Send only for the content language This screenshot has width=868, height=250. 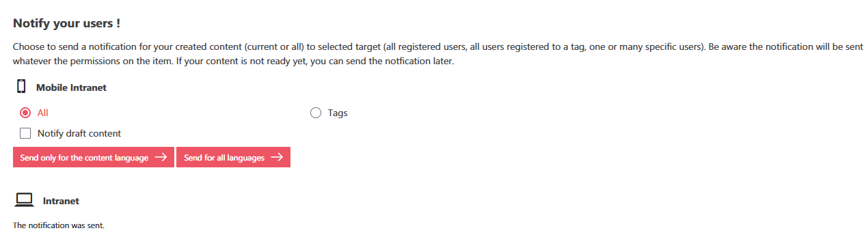[94, 157]
